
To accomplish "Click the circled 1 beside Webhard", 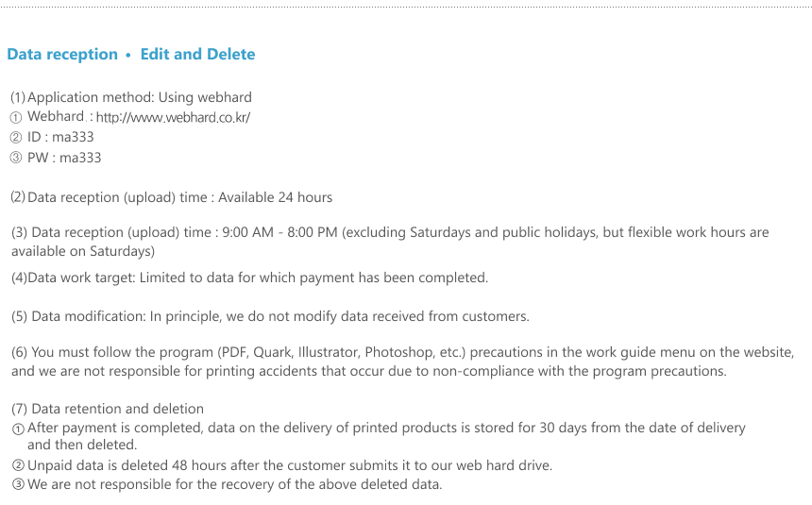I will pos(16,118).
